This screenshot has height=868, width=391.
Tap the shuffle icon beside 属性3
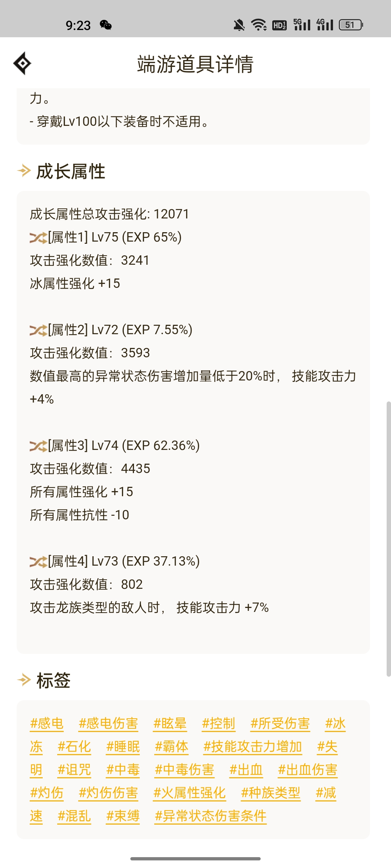coord(38,446)
